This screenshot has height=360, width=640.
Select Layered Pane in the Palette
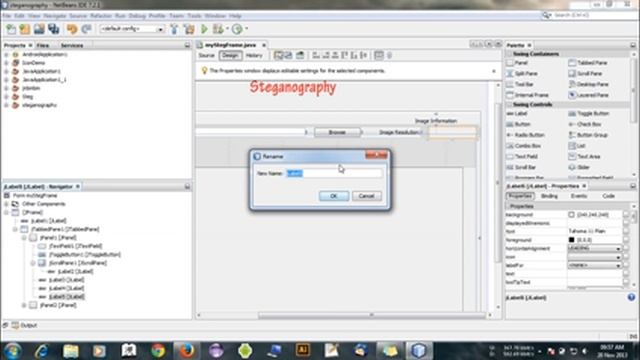click(588, 95)
